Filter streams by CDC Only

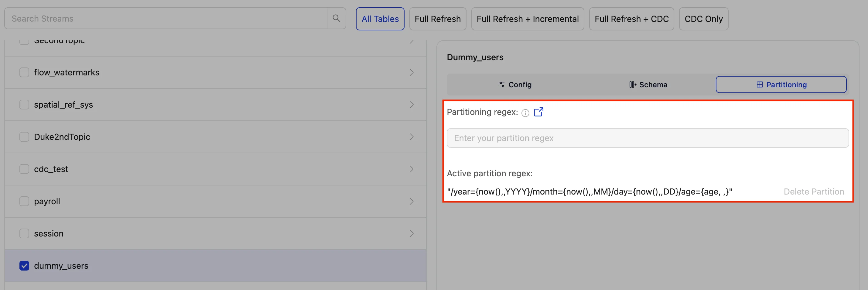click(703, 19)
